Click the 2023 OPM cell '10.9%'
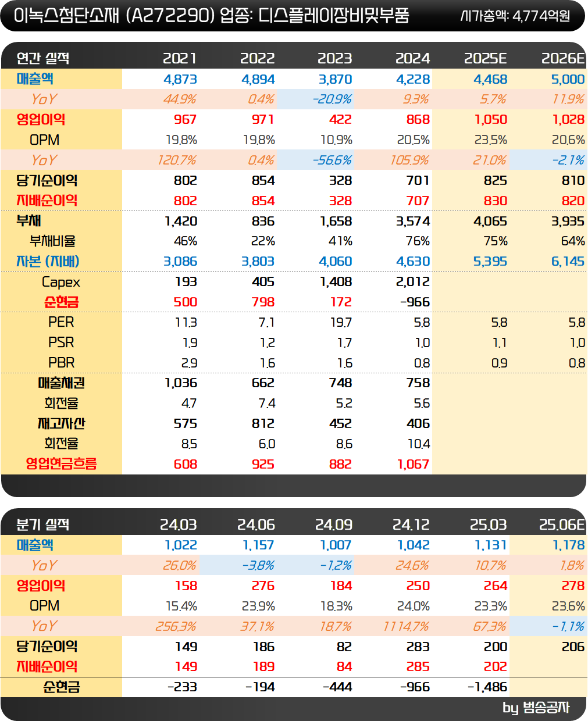Image resolution: width=588 pixels, height=721 pixels. point(336,140)
